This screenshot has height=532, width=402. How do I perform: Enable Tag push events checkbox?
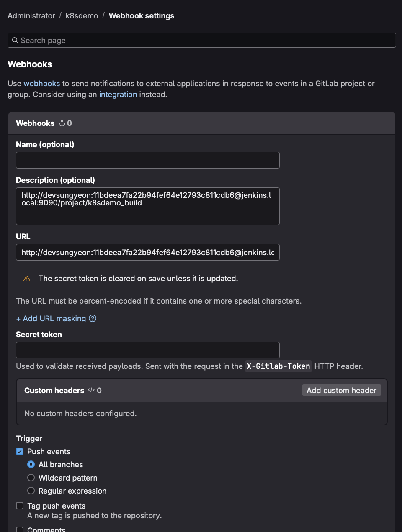click(20, 506)
